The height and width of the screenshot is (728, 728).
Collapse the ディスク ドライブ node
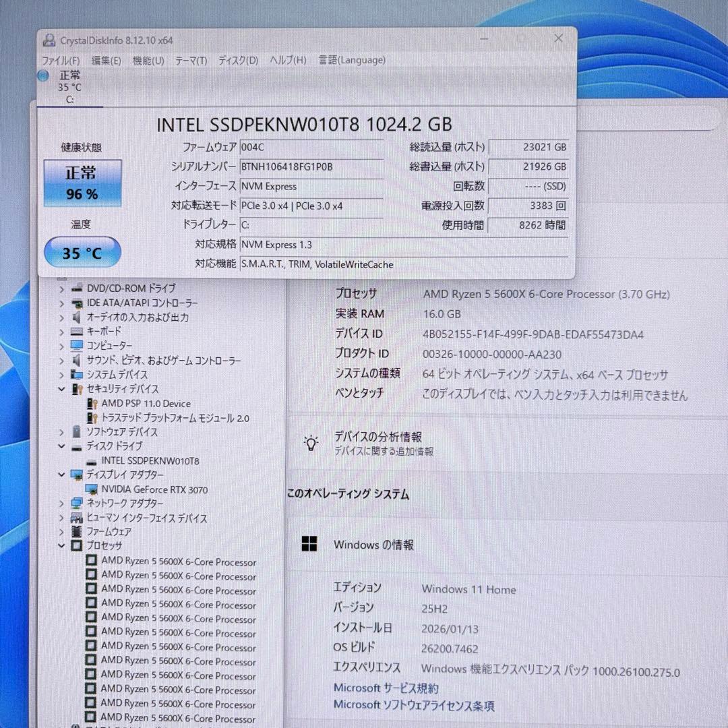(x=61, y=446)
